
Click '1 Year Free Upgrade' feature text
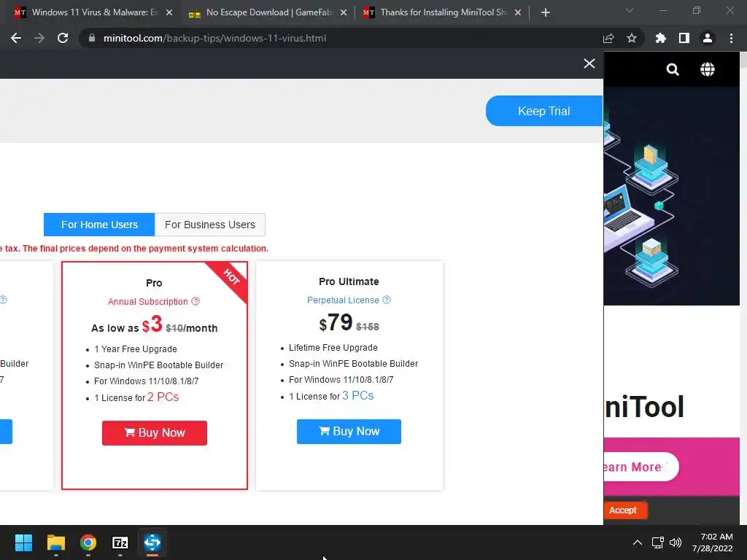(x=135, y=349)
